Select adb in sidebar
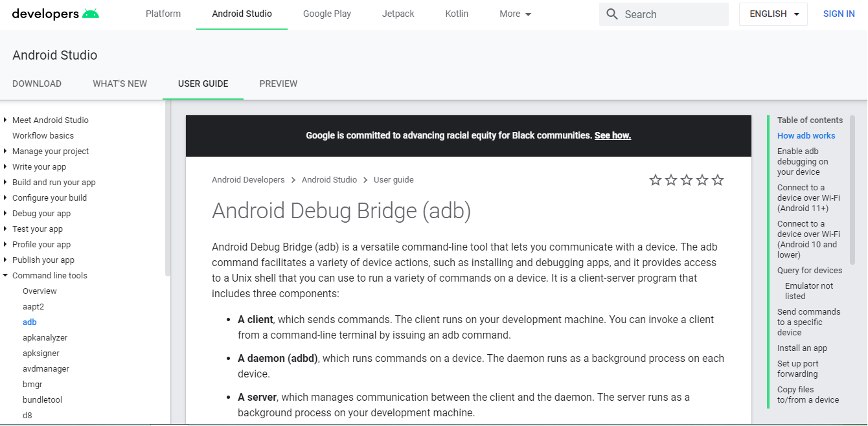This screenshot has width=868, height=426. (30, 322)
